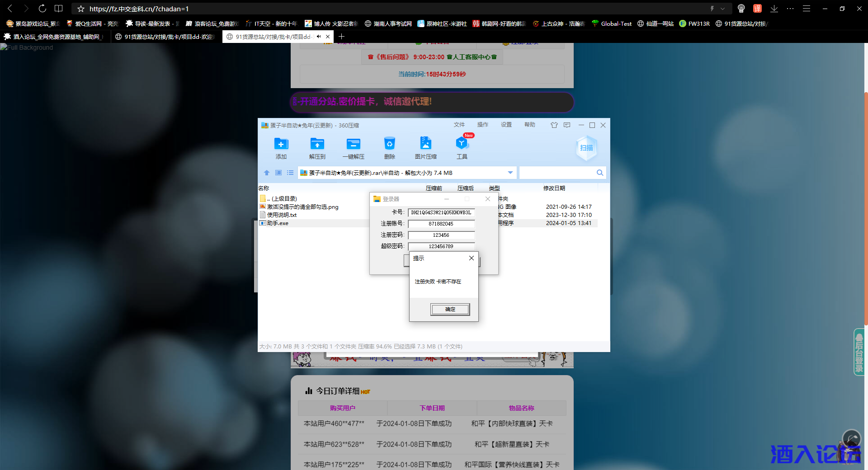The image size is (868, 470).
Task: Click the feedback message icon in 360压缩 title bar
Action: 567,125
